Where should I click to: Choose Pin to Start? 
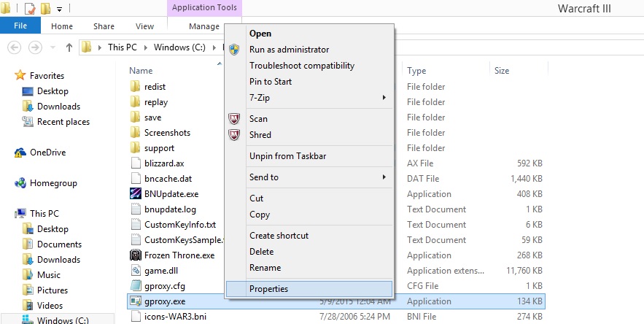click(309, 82)
